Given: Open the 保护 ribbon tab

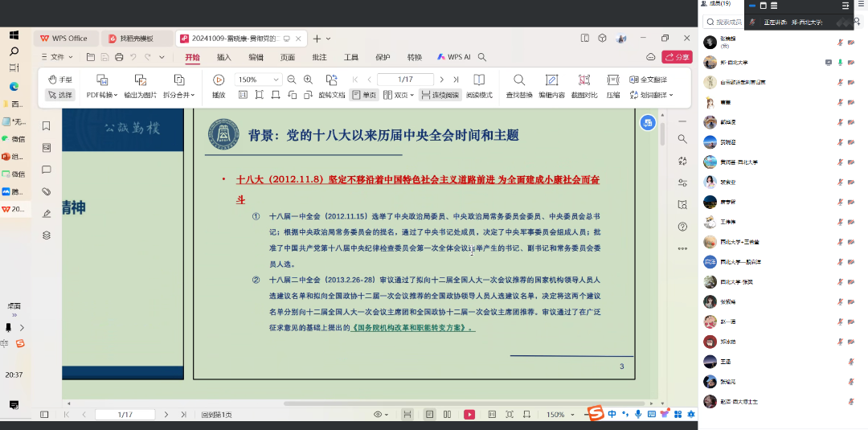Looking at the screenshot, I should point(383,57).
